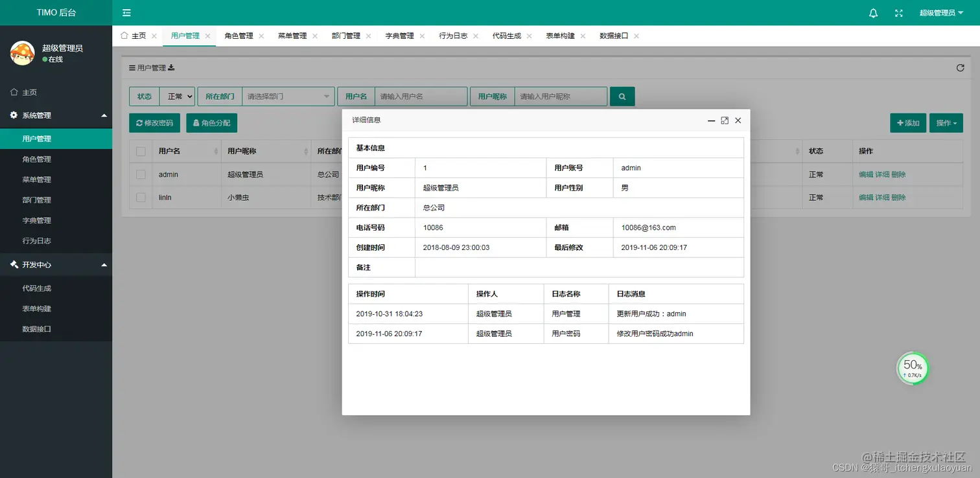The width and height of the screenshot is (980, 478).
Task: Check the admin row checkbox
Action: tap(141, 175)
